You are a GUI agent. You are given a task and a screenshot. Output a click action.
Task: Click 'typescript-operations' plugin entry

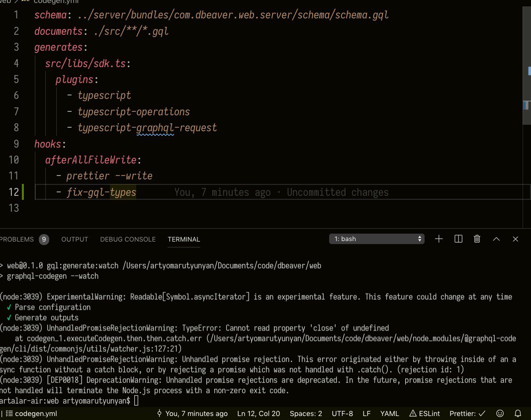[134, 112]
